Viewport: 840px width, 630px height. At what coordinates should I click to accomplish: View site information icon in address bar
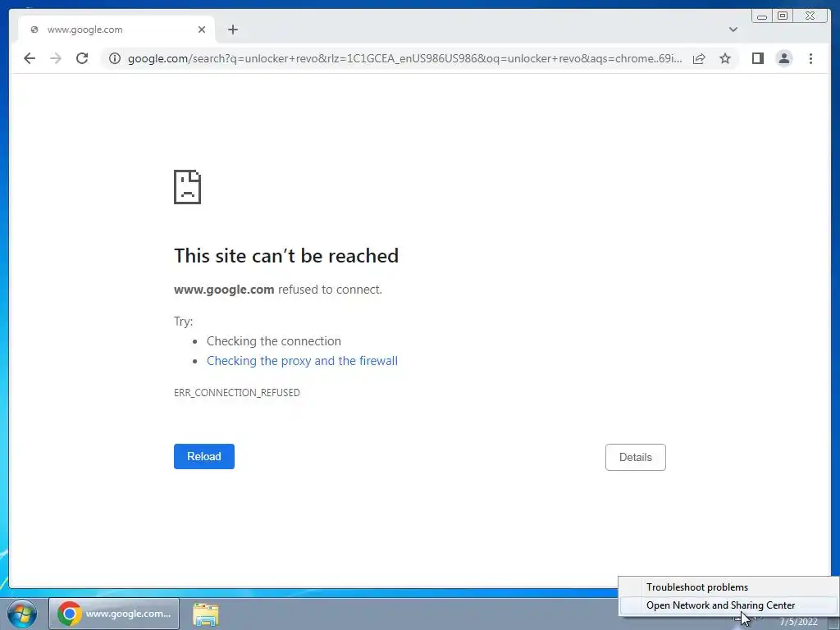coord(115,58)
